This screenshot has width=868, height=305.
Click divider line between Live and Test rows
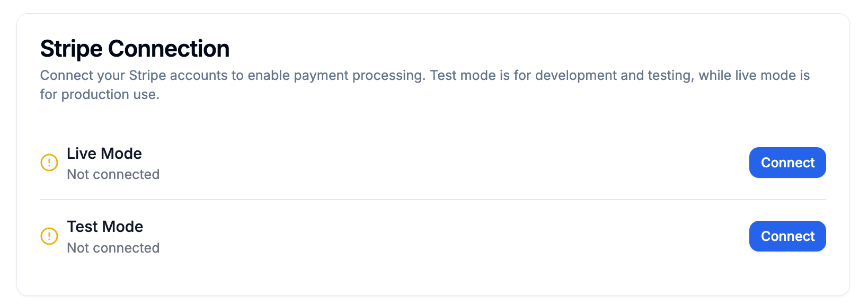point(432,200)
